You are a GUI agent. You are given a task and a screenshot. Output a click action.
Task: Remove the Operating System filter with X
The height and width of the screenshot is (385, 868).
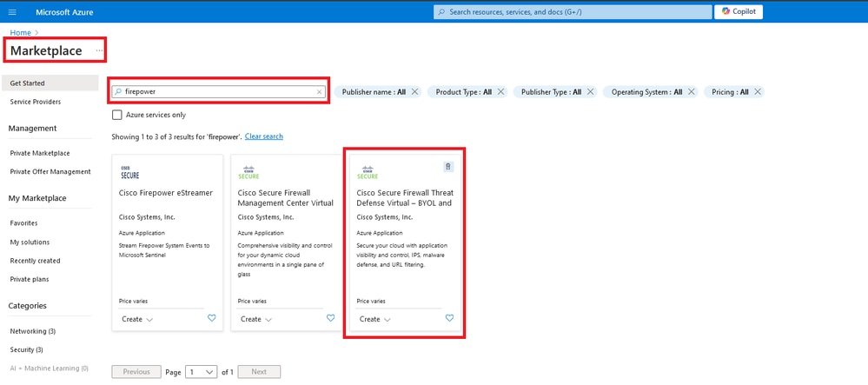(x=692, y=92)
